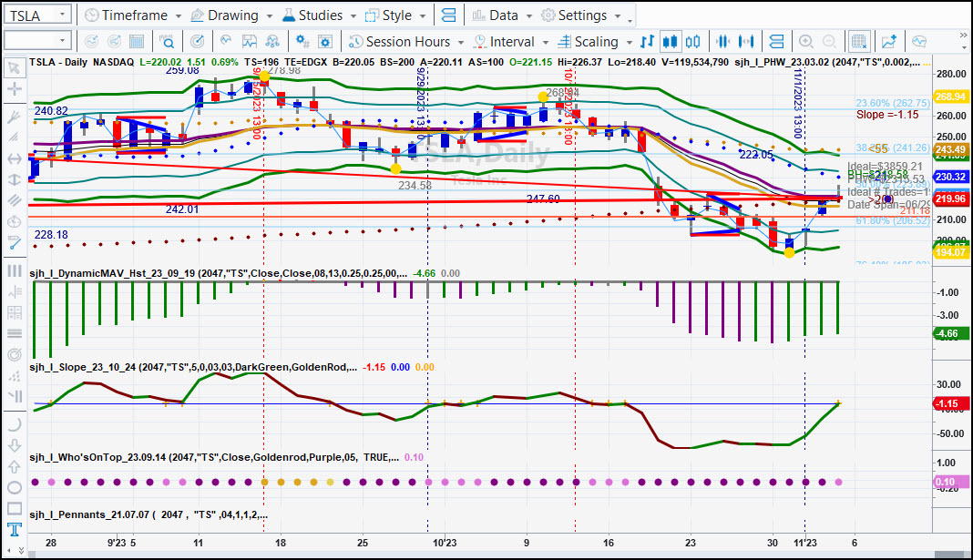Open the Settings menu
This screenshot has height=560, width=973.
pyautogui.click(x=575, y=15)
